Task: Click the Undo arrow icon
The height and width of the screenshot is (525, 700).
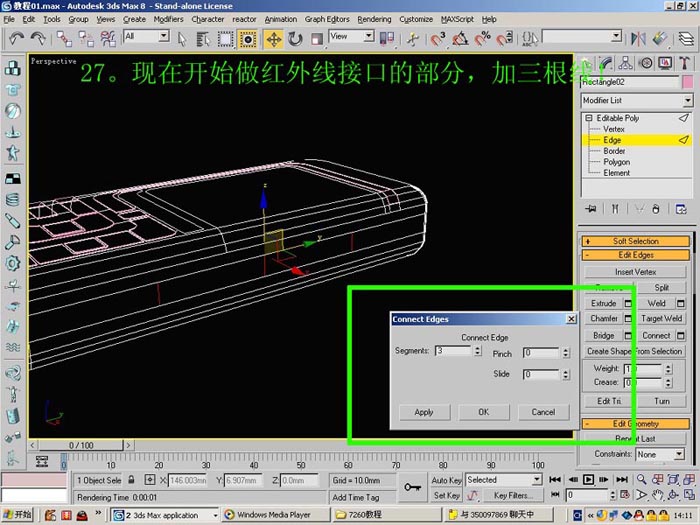Action: pyautogui.click(x=17, y=39)
